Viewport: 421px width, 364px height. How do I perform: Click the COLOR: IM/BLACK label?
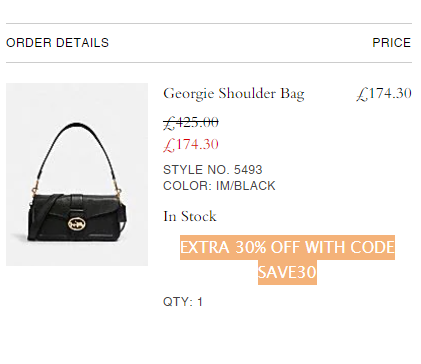click(x=219, y=186)
